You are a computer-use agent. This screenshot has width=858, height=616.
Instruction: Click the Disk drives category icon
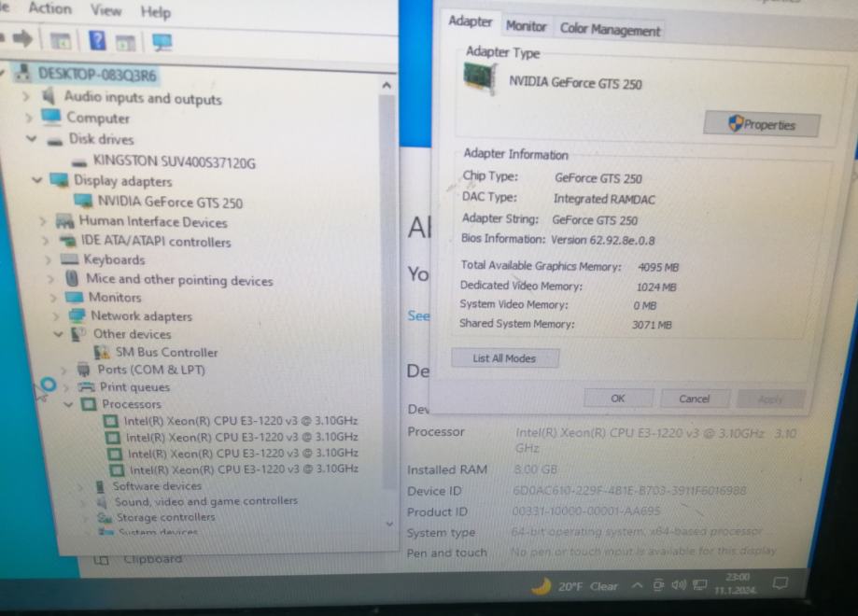pos(55,140)
